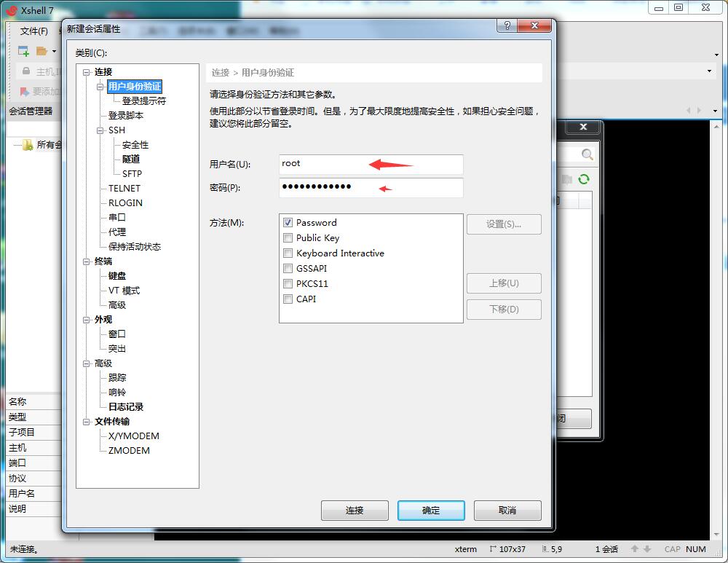Click the 上移(U) button

[x=504, y=283]
